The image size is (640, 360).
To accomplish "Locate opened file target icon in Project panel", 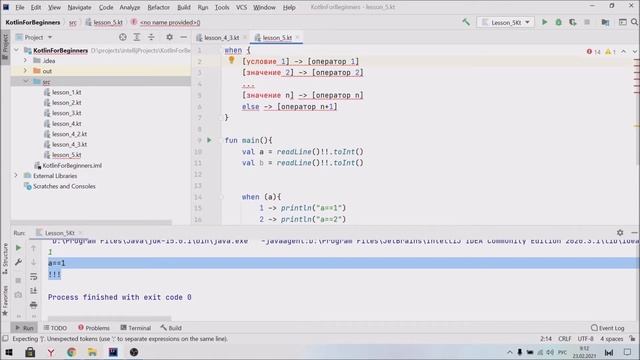I will pyautogui.click(x=122, y=37).
